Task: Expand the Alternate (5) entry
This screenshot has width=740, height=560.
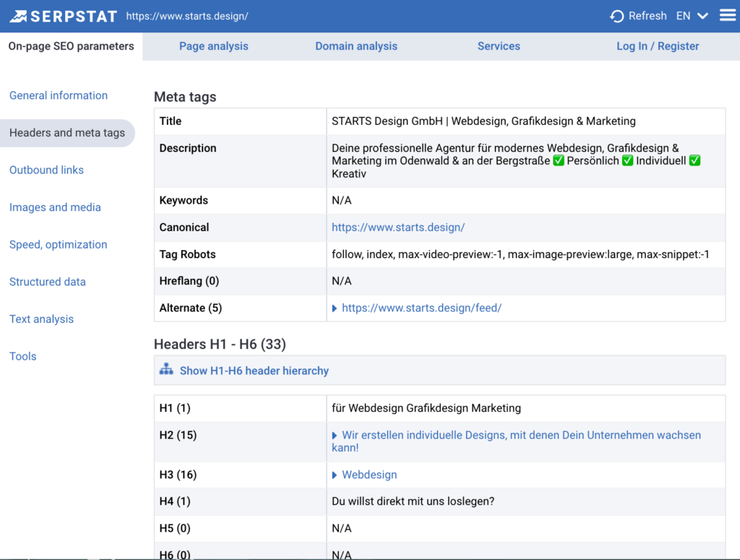Action: (333, 307)
